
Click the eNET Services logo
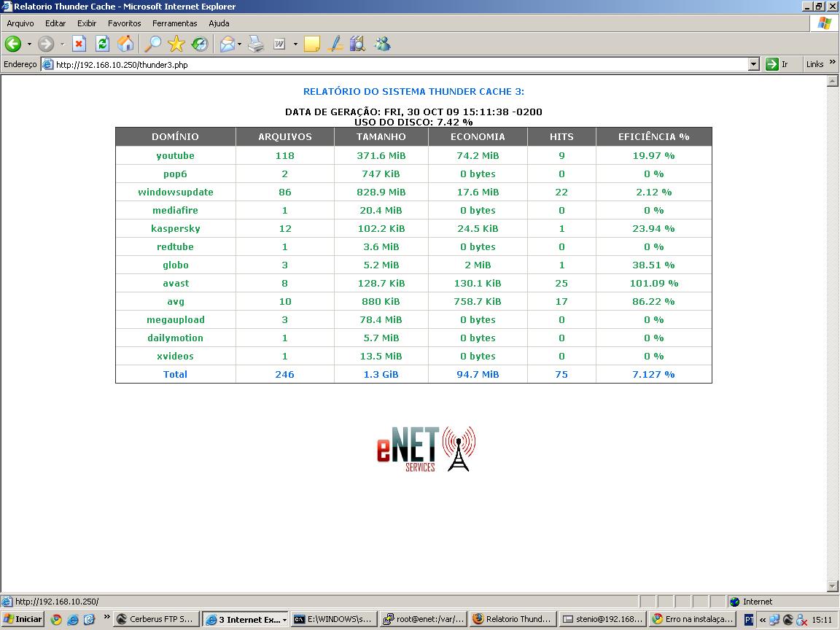coord(427,449)
